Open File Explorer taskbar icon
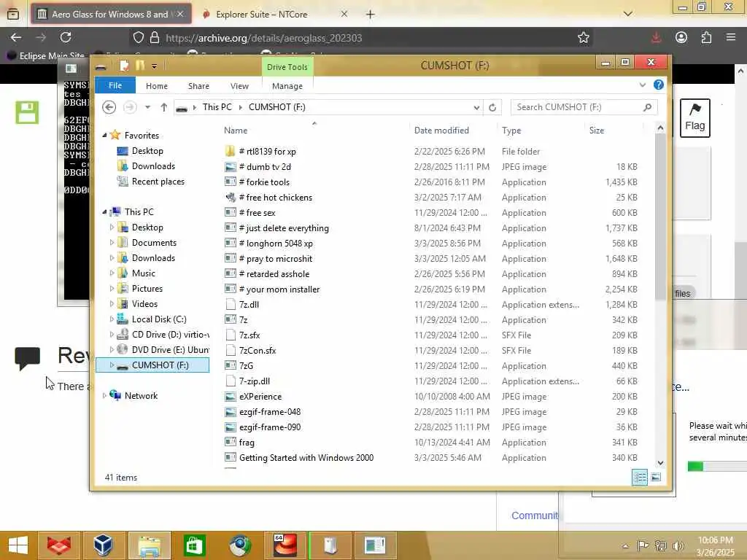 pyautogui.click(x=149, y=545)
